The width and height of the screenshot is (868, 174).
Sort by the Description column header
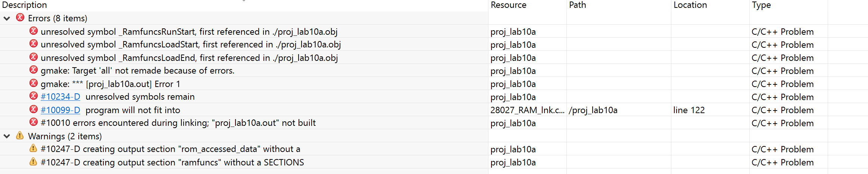[x=25, y=5]
